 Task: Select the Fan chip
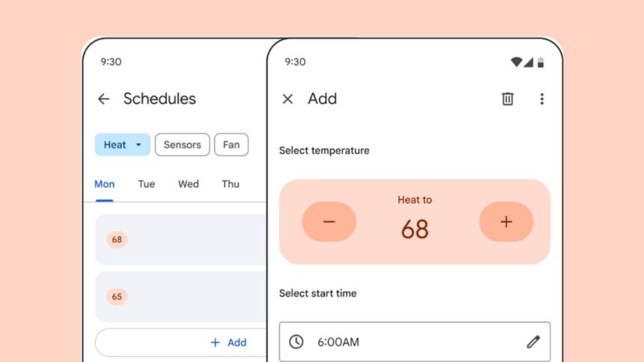coord(231,144)
